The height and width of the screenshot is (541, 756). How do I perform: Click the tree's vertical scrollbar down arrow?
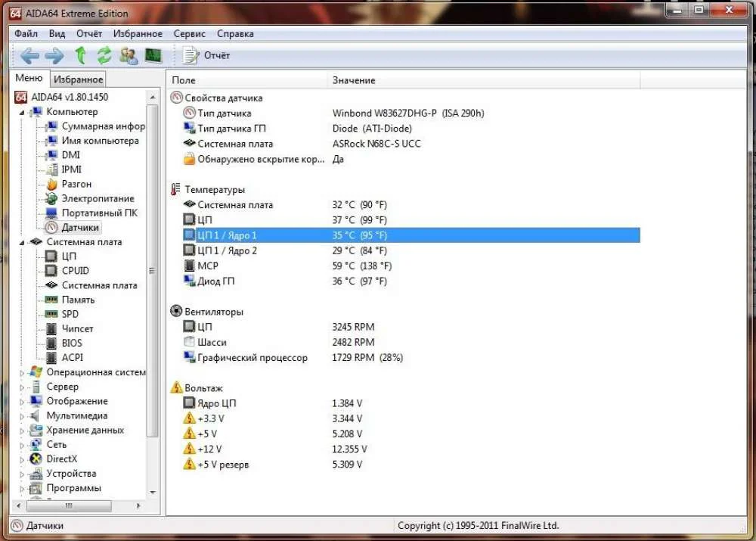[153, 493]
